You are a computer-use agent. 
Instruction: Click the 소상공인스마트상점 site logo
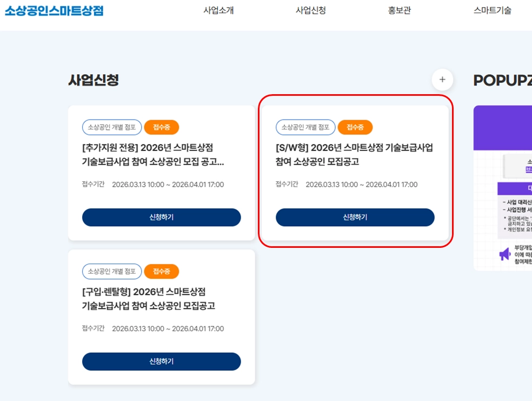(54, 10)
